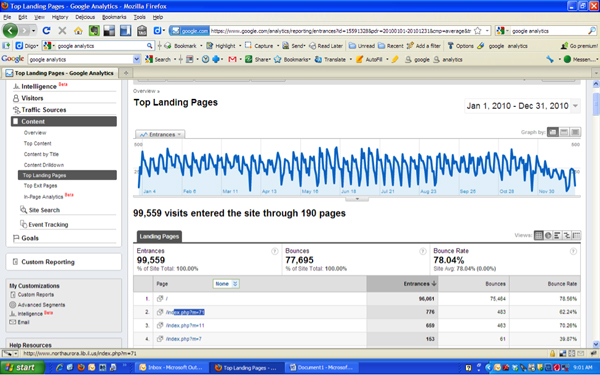Click the page vertical scrollbar thumb
This screenshot has width=600, height=375.
596,103
